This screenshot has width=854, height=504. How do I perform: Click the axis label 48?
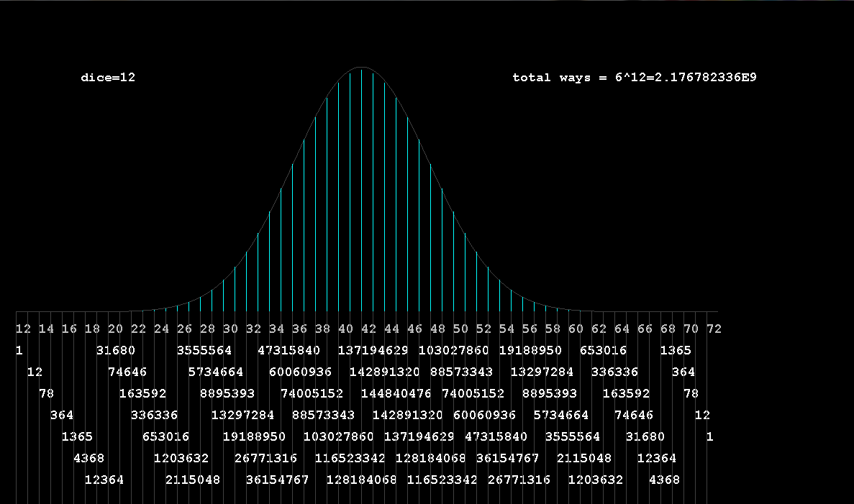(437, 329)
